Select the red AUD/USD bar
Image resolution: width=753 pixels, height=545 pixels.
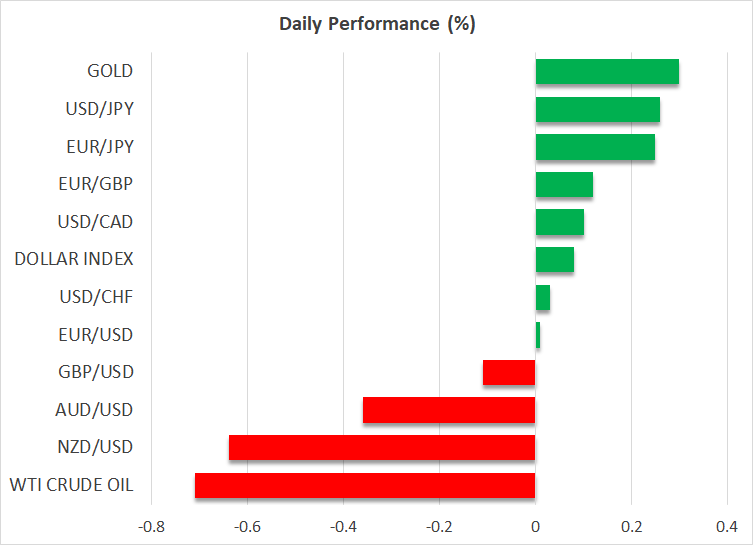(449, 410)
